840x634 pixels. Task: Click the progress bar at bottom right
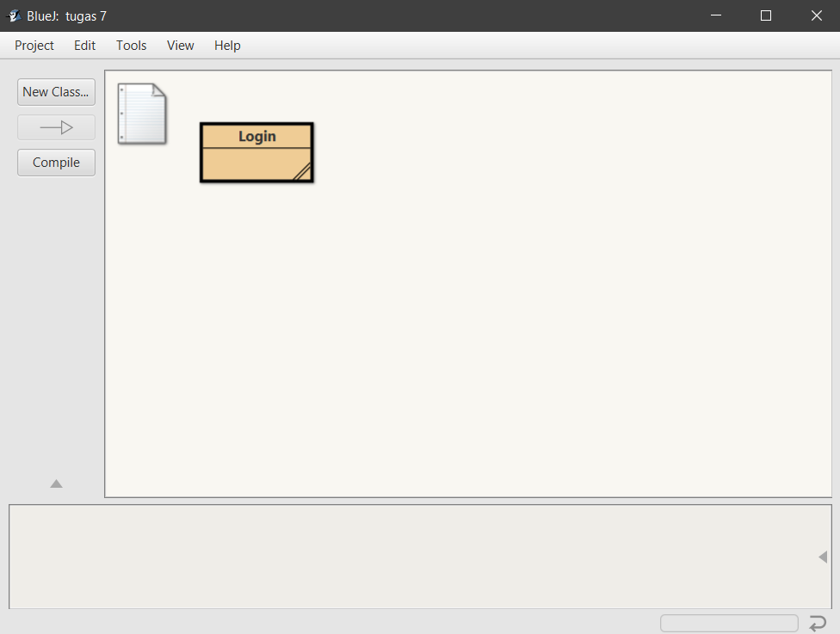coord(729,624)
